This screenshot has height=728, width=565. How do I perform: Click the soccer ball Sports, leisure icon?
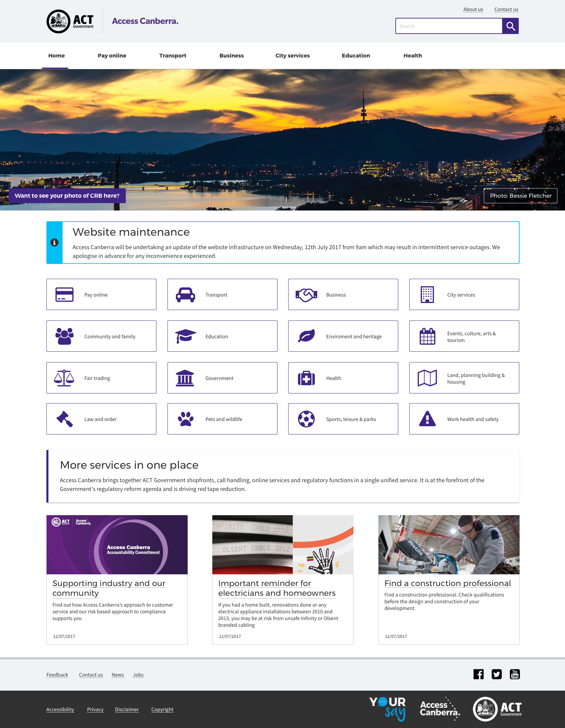point(306,419)
